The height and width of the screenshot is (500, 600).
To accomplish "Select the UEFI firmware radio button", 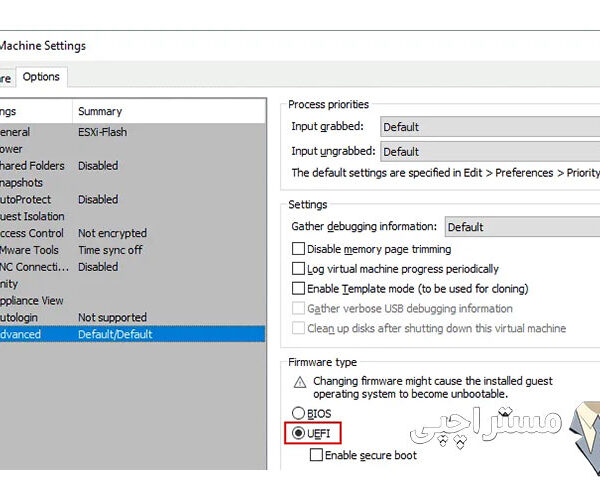I will tap(298, 434).
